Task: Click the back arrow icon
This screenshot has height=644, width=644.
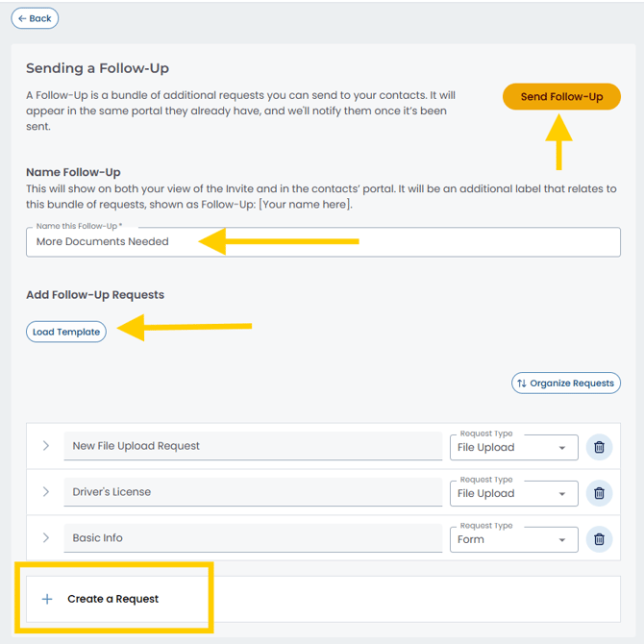Action: (22, 18)
